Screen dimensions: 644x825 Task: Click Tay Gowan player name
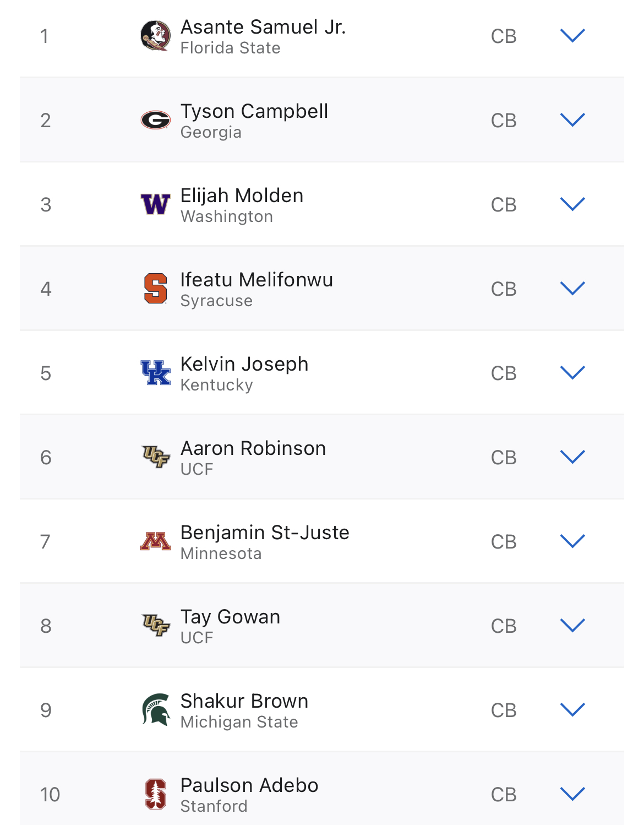[x=230, y=617]
